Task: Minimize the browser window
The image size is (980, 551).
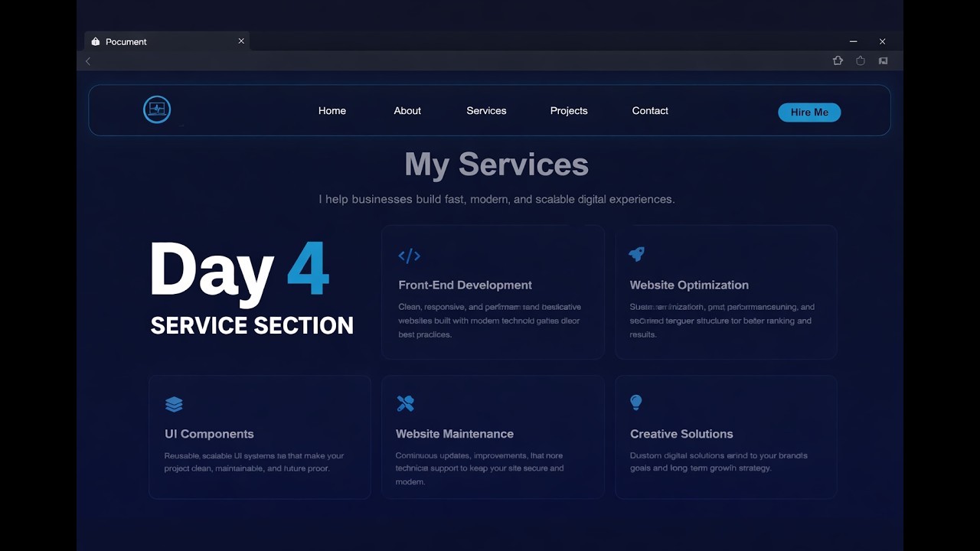Action: coord(854,41)
